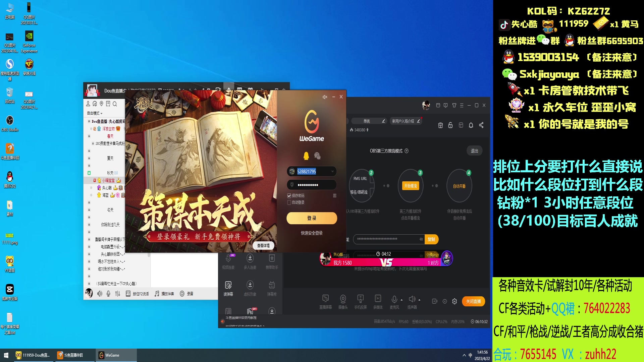
Task: Mute sound icon in WeGame login window
Action: (325, 97)
